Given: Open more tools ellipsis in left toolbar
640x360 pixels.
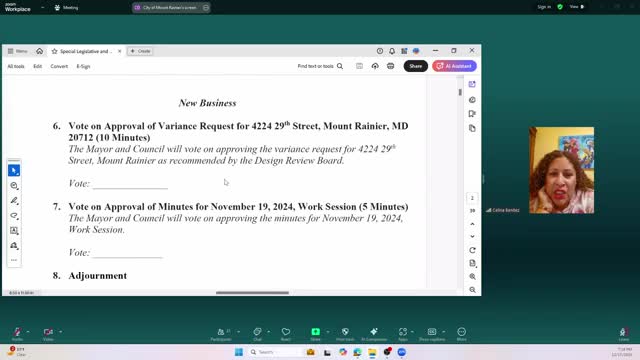Looking at the screenshot, I should point(14,260).
